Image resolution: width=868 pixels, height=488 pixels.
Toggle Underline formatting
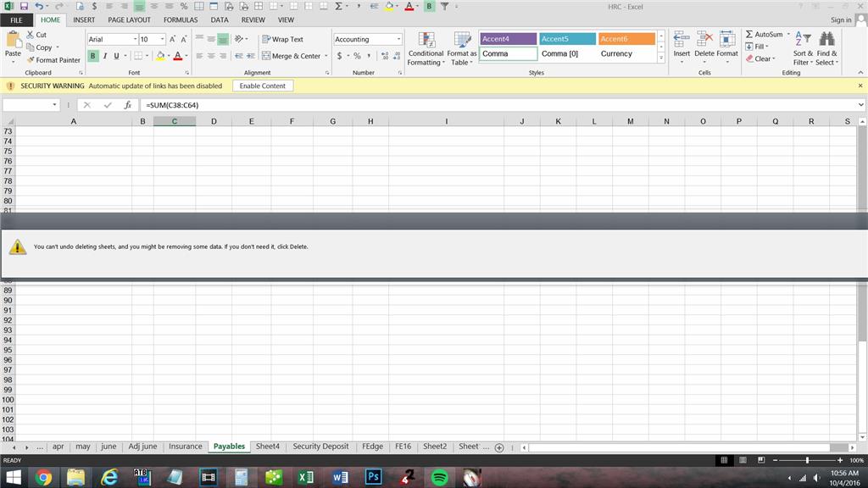pyautogui.click(x=116, y=56)
